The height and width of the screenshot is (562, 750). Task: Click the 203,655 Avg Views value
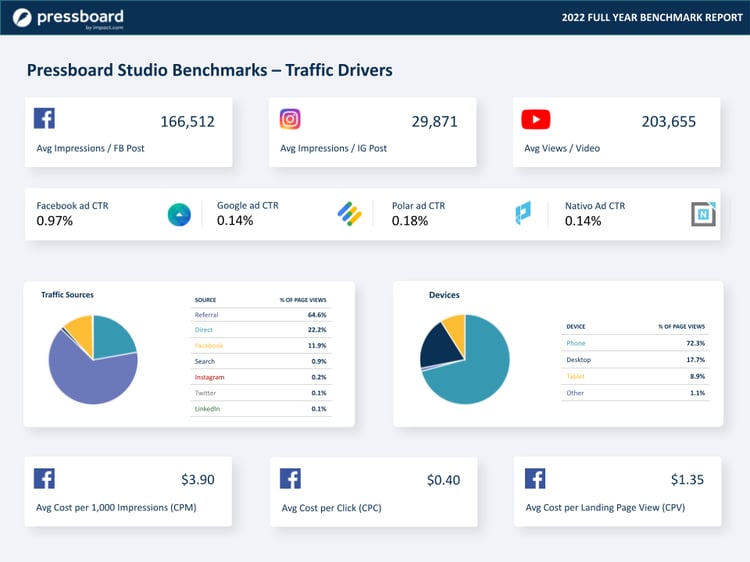click(668, 122)
